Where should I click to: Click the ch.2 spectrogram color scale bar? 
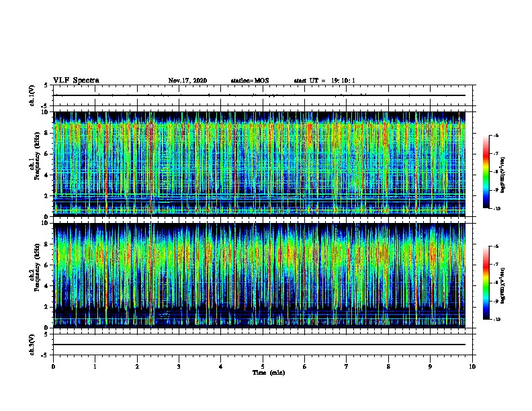click(x=486, y=283)
